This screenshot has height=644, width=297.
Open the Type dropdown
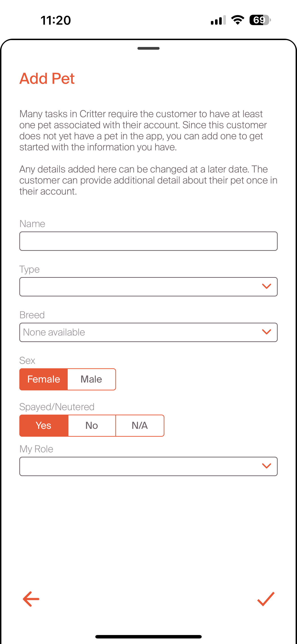140,287
